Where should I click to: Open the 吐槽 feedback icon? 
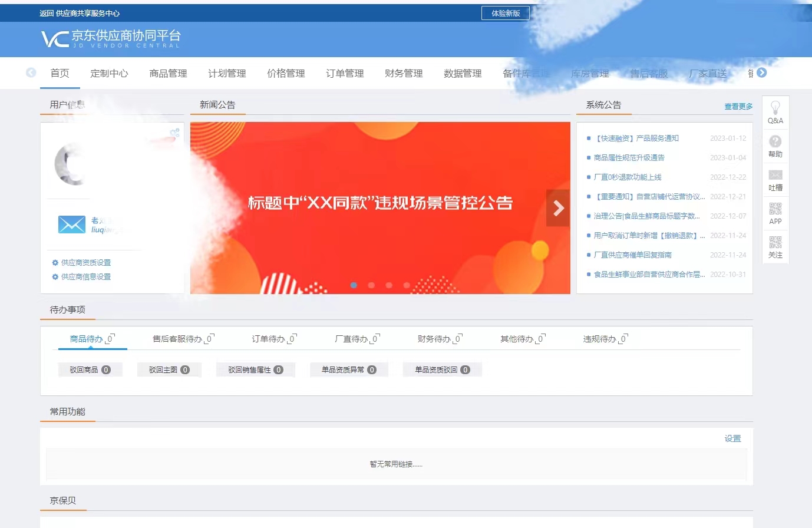(775, 180)
